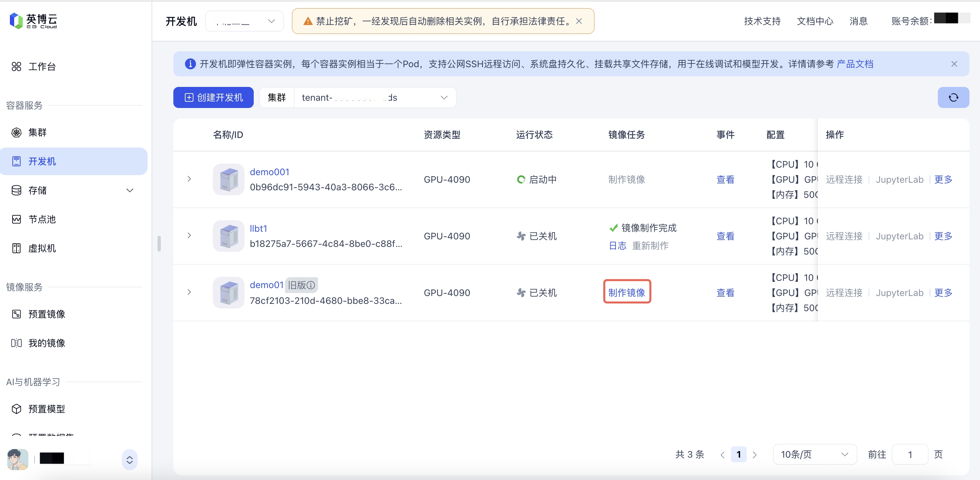Open the tenant cluster dropdown
Image resolution: width=980 pixels, height=480 pixels.
tap(375, 98)
